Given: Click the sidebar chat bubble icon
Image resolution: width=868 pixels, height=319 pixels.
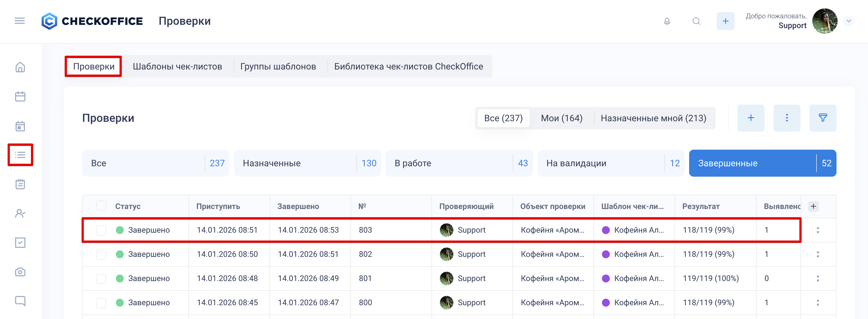Looking at the screenshot, I should point(20,300).
